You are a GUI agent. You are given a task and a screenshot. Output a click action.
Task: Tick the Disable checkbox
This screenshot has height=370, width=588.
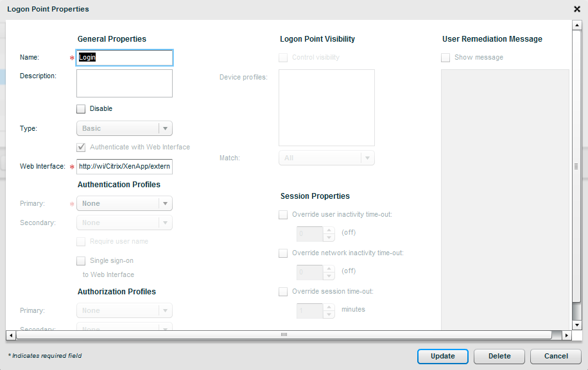pos(81,109)
